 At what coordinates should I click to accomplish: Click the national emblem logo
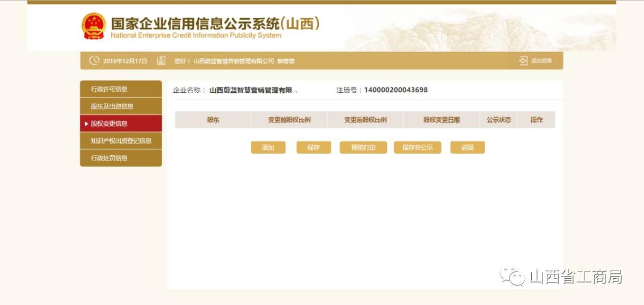[94, 26]
